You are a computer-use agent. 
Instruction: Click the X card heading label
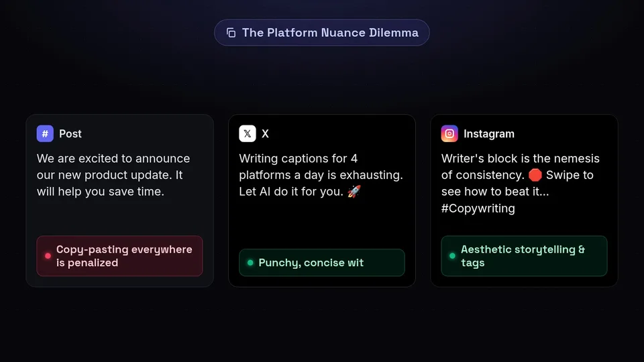pyautogui.click(x=266, y=134)
